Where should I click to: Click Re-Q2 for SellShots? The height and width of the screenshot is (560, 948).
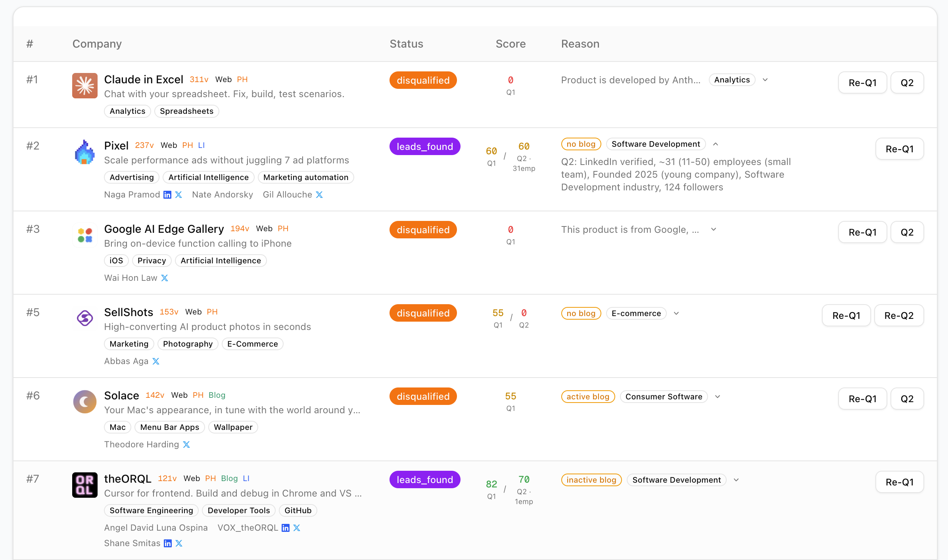pos(899,315)
